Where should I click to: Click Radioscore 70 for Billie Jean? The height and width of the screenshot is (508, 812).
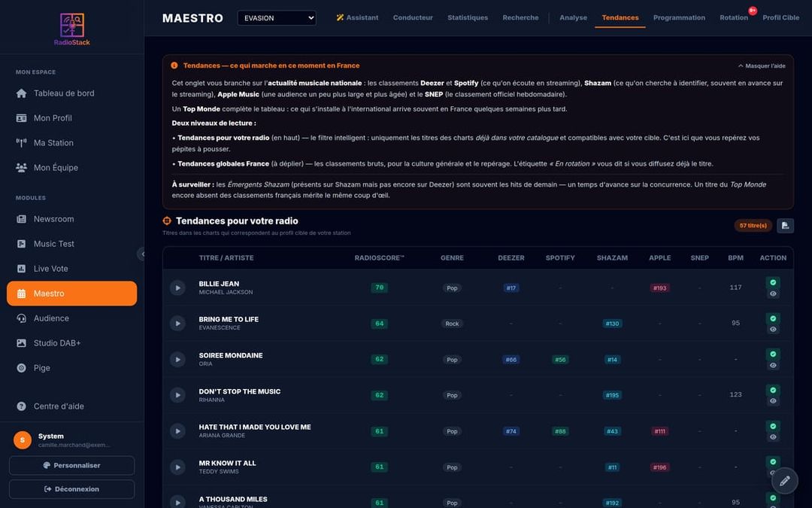[379, 287]
